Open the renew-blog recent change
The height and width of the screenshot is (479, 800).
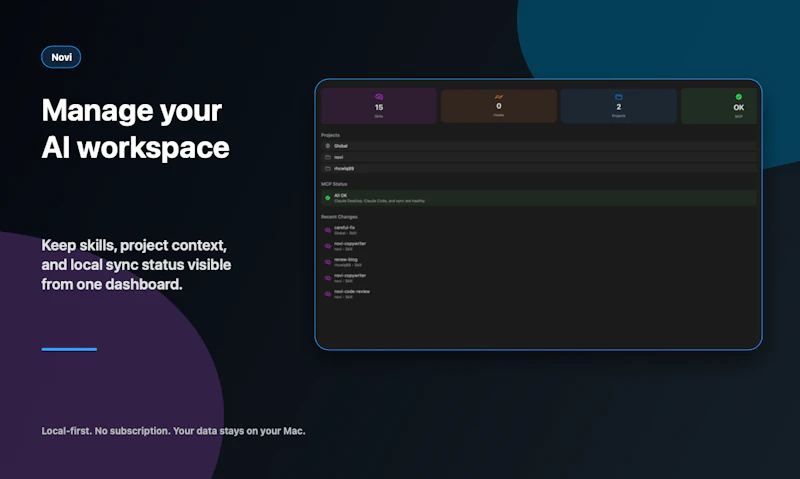[347, 262]
